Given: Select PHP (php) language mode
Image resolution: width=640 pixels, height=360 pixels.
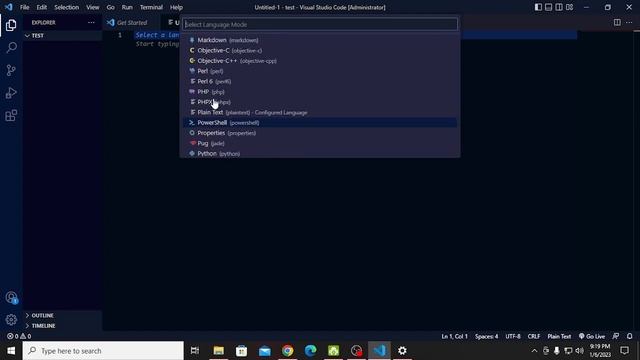Looking at the screenshot, I should (x=320, y=91).
